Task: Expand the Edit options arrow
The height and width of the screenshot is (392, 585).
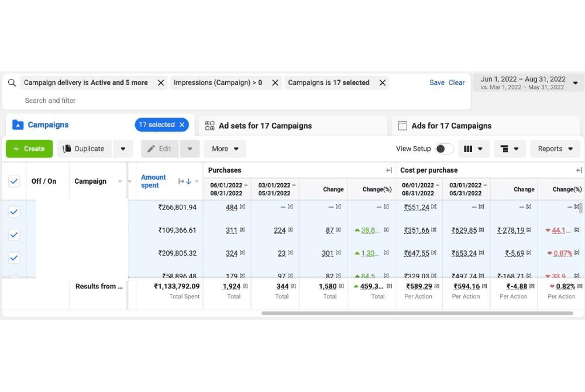Action: click(x=190, y=149)
